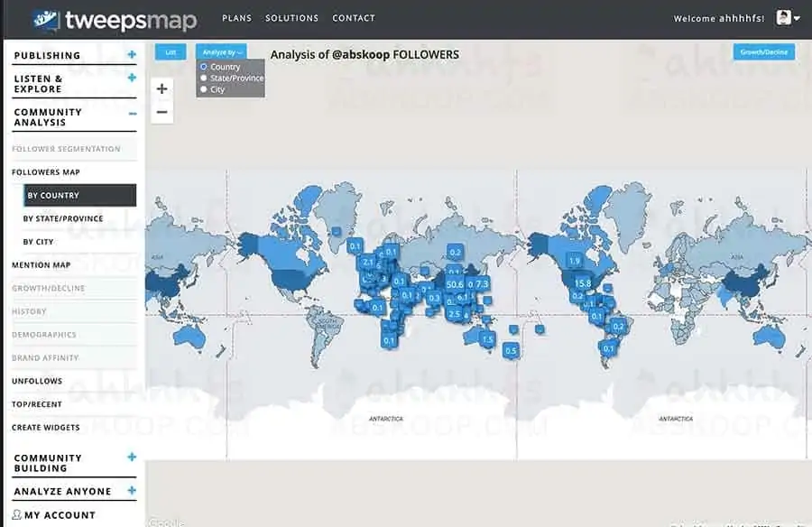Open the Analyze by dropdown
The image size is (812, 527).
point(220,52)
